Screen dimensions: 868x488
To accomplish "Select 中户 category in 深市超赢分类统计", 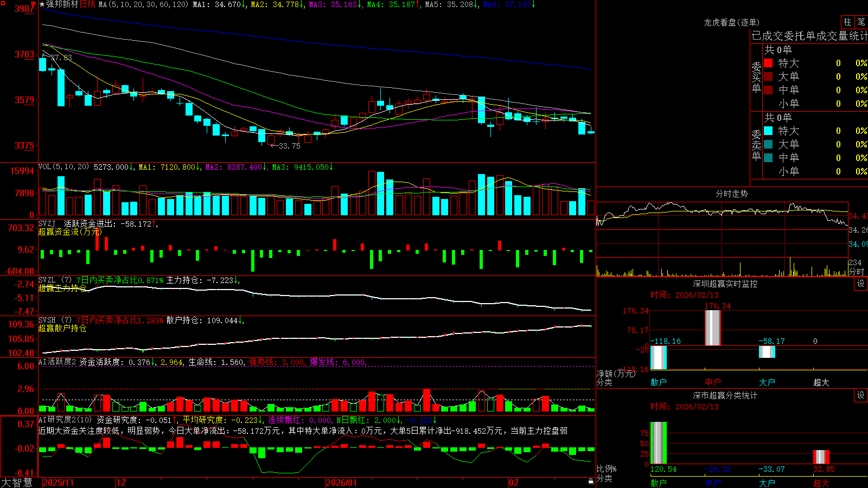I will [x=713, y=483].
